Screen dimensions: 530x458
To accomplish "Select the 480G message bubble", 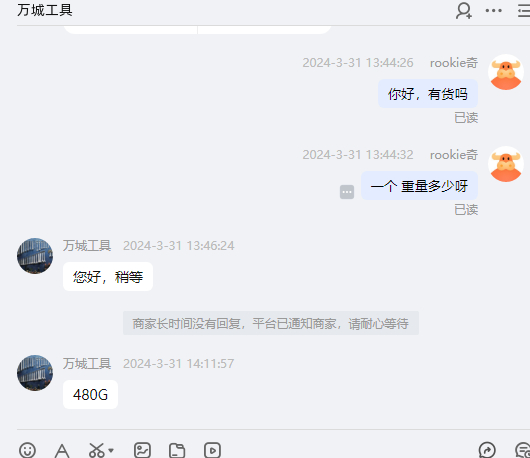I will (x=90, y=394).
